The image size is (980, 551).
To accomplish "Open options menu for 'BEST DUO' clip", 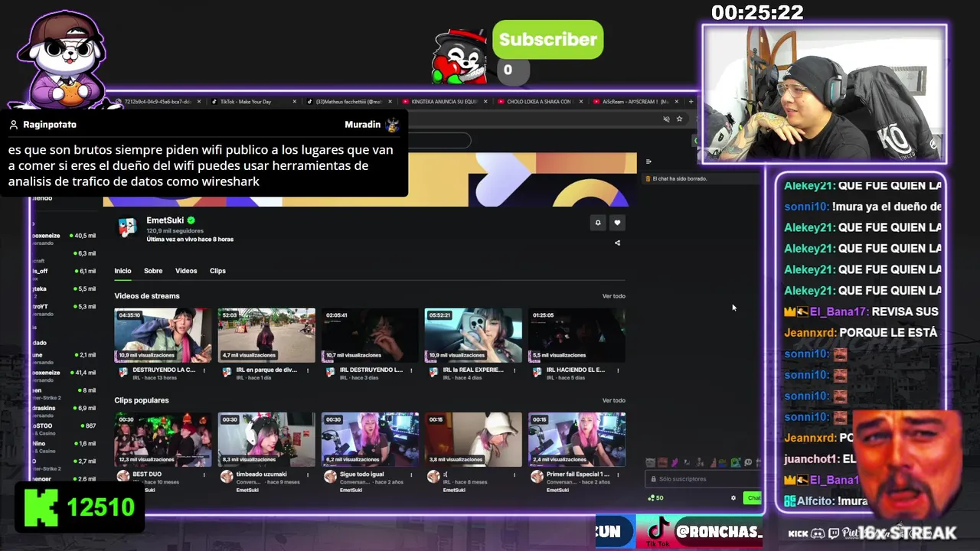I will (x=204, y=474).
